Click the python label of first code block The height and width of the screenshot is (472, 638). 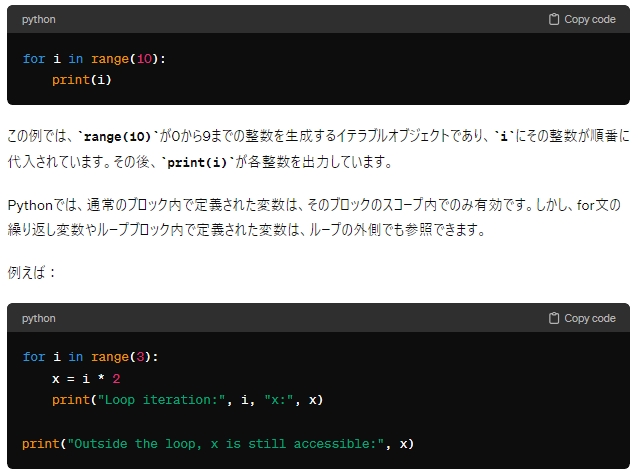coord(39,20)
